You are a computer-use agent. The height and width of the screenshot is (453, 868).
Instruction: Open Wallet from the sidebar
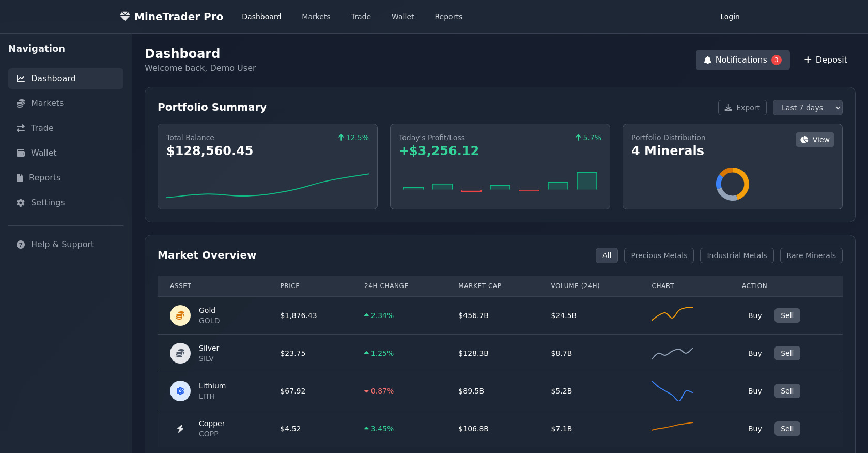click(43, 153)
